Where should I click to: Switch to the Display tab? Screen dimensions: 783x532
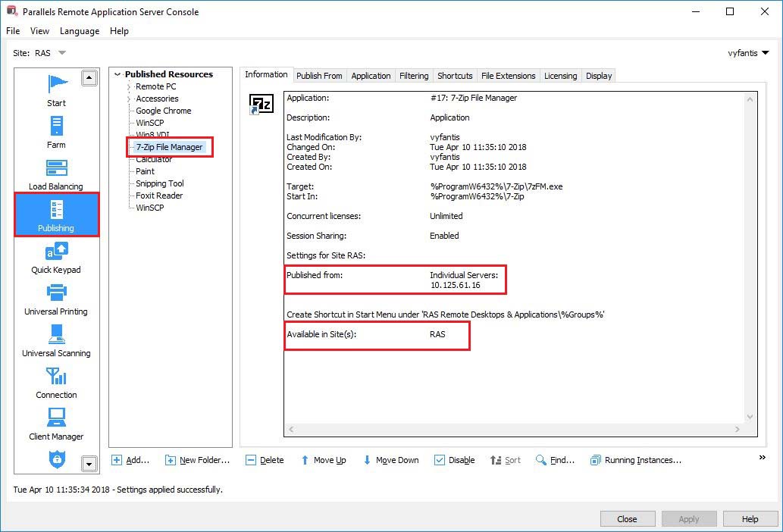click(599, 76)
